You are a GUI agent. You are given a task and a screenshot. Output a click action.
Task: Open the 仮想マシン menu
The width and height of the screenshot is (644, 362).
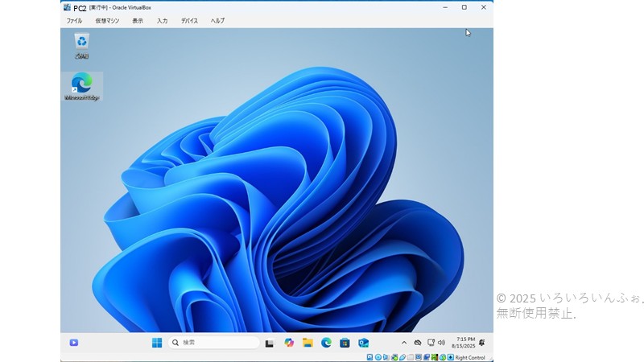107,21
